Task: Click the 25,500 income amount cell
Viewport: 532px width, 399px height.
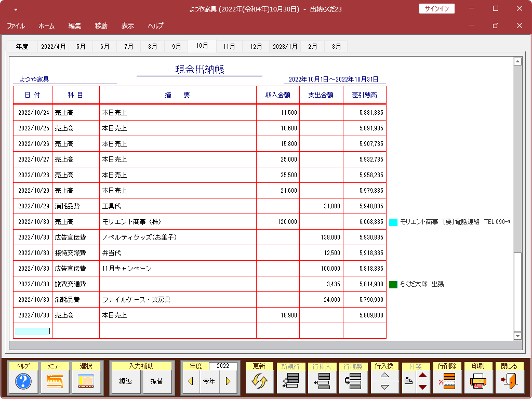Action: [278, 175]
